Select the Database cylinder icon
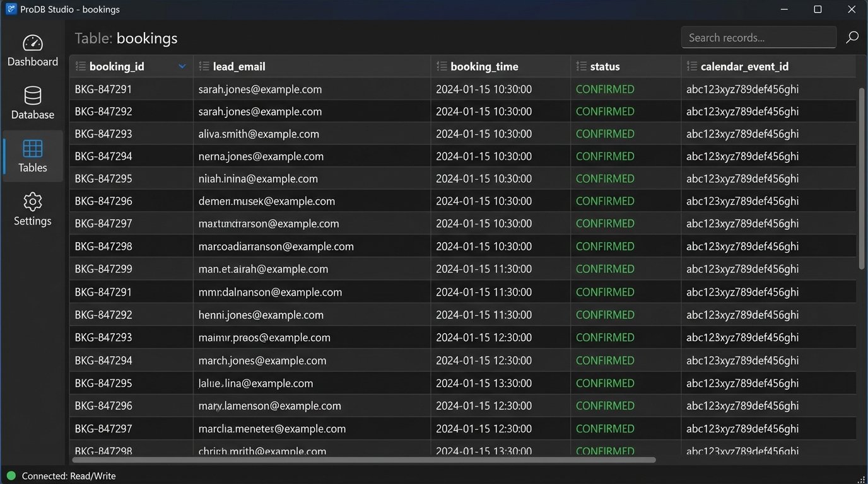The height and width of the screenshot is (484, 868). tap(33, 96)
